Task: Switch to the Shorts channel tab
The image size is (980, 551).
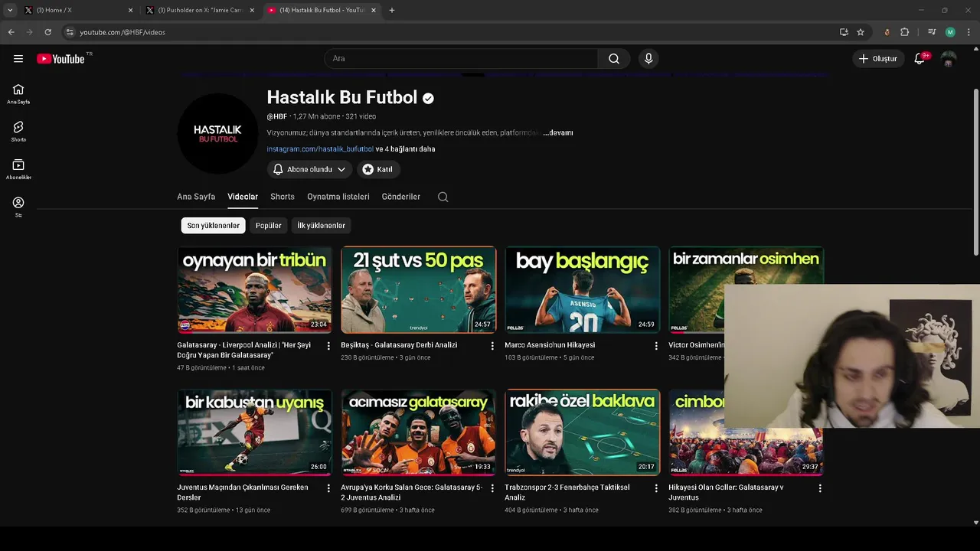Action: tap(283, 197)
